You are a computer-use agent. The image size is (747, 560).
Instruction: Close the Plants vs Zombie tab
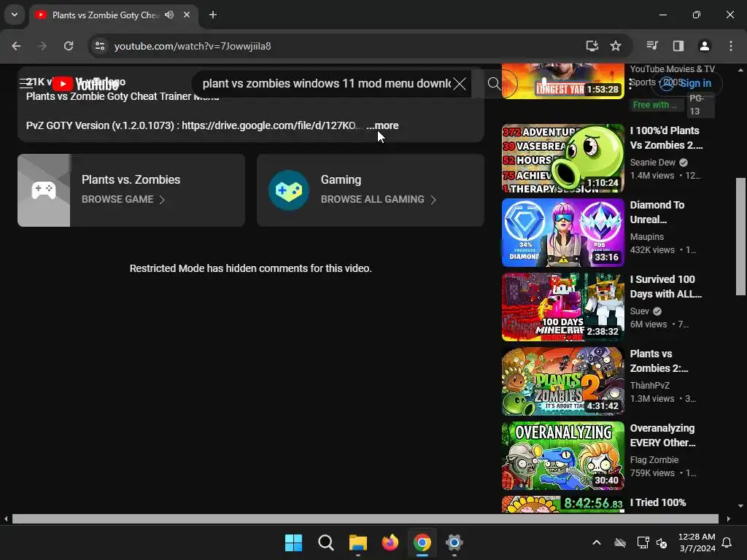pyautogui.click(x=187, y=15)
